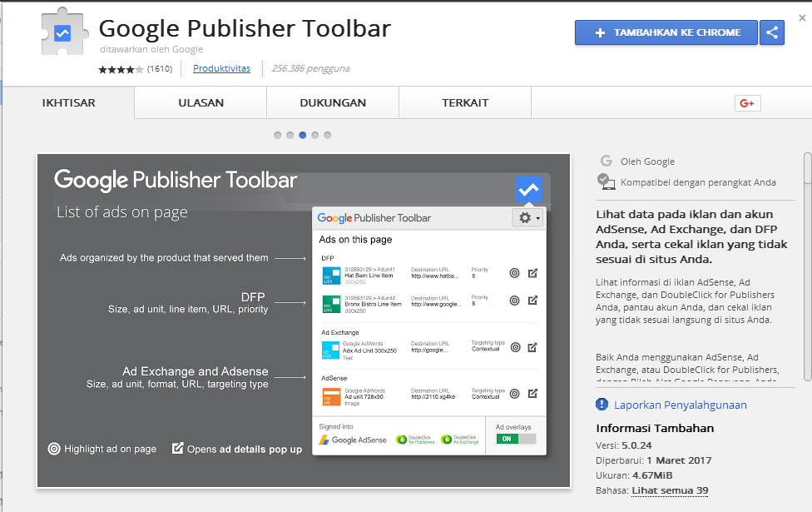
Task: Click the Tambahkan ke Chrome button
Action: pyautogui.click(x=666, y=32)
